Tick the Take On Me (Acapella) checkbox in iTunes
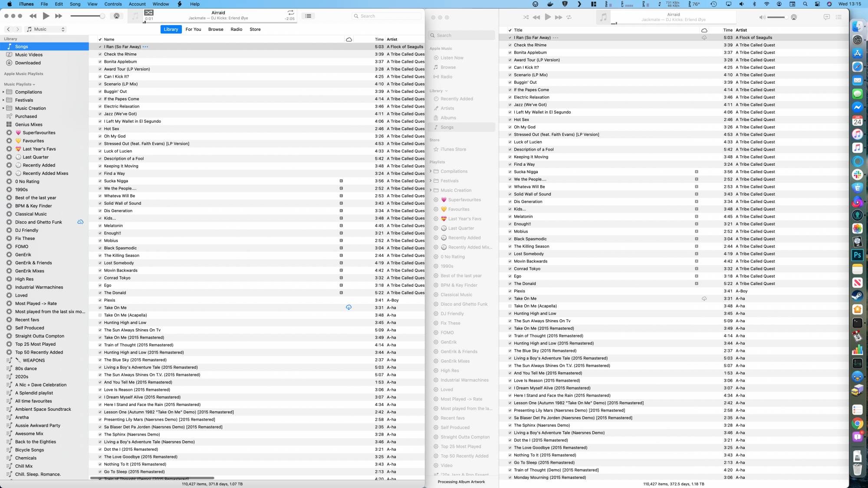The height and width of the screenshot is (488, 868). [100, 315]
